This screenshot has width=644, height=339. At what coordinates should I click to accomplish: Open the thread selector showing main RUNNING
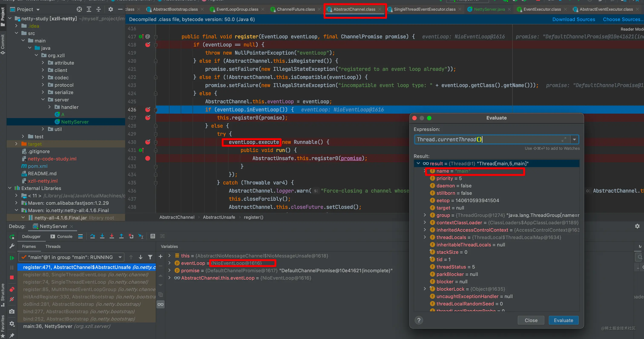[x=72, y=257]
